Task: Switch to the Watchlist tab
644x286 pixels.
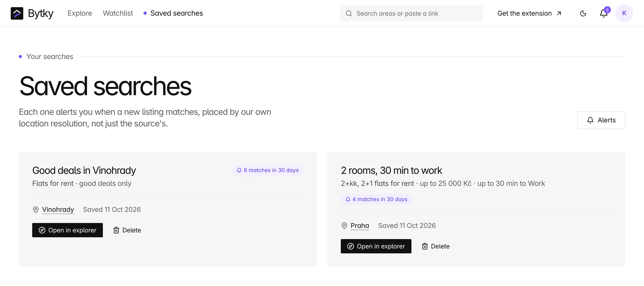Action: (118, 13)
